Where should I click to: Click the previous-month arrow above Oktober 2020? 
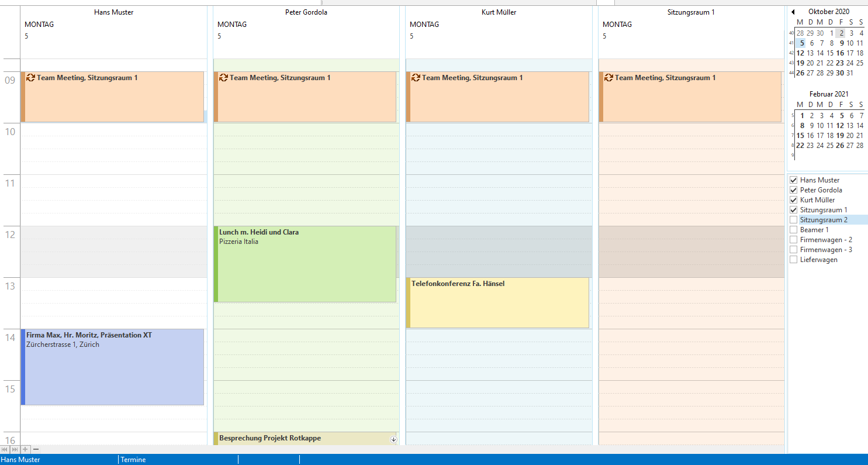point(793,11)
